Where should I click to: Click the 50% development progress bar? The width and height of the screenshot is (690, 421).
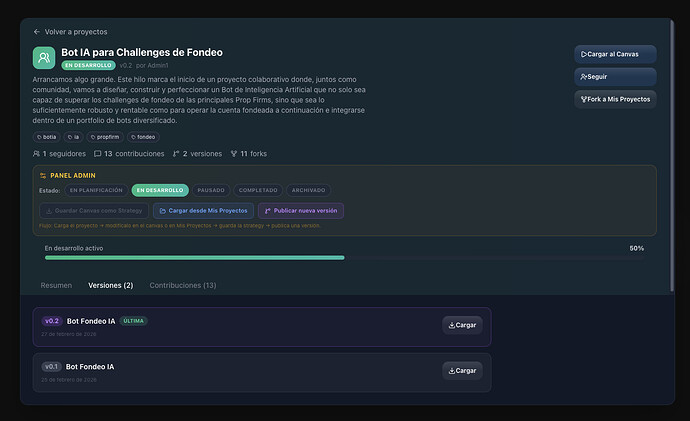(195, 257)
